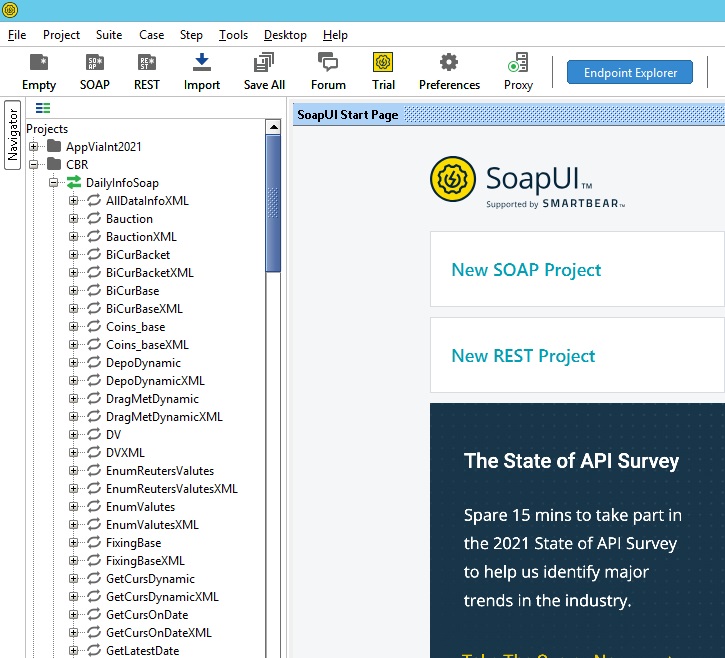Expand the BauctionXML operation node
This screenshot has height=658, width=725.
point(73,236)
